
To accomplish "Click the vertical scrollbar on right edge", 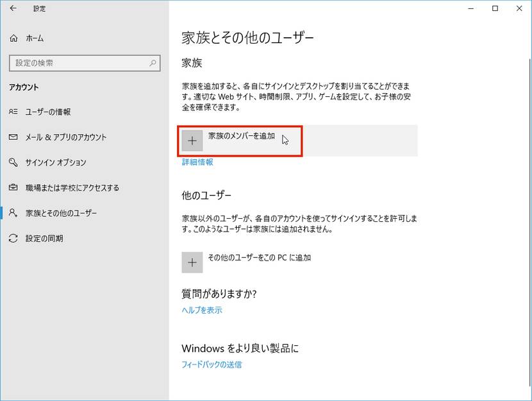I will [x=529, y=223].
